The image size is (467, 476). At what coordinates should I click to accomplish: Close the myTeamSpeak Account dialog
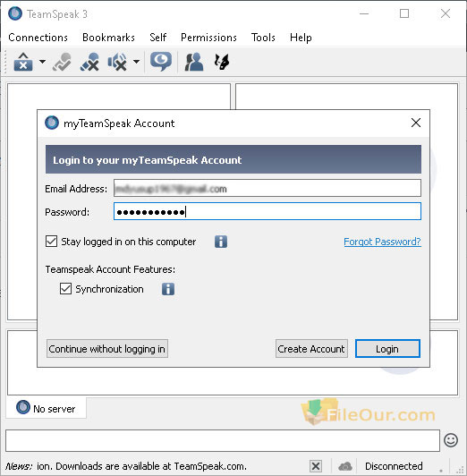416,123
